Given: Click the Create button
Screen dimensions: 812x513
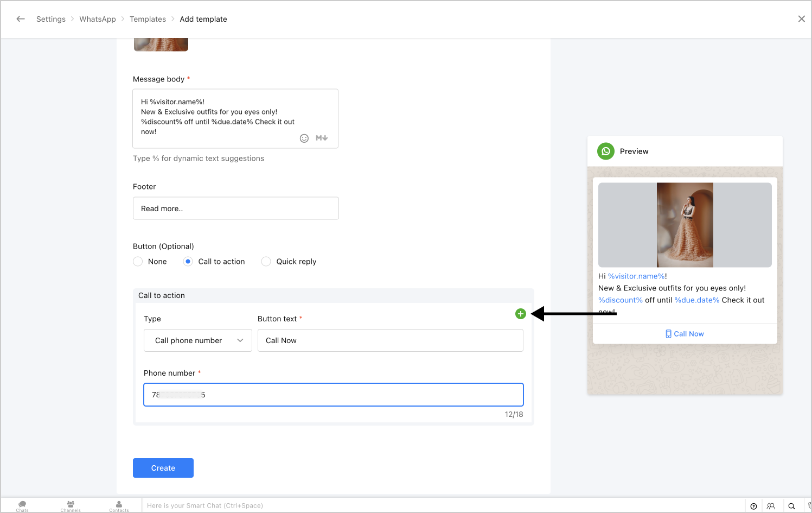Looking at the screenshot, I should click(163, 468).
